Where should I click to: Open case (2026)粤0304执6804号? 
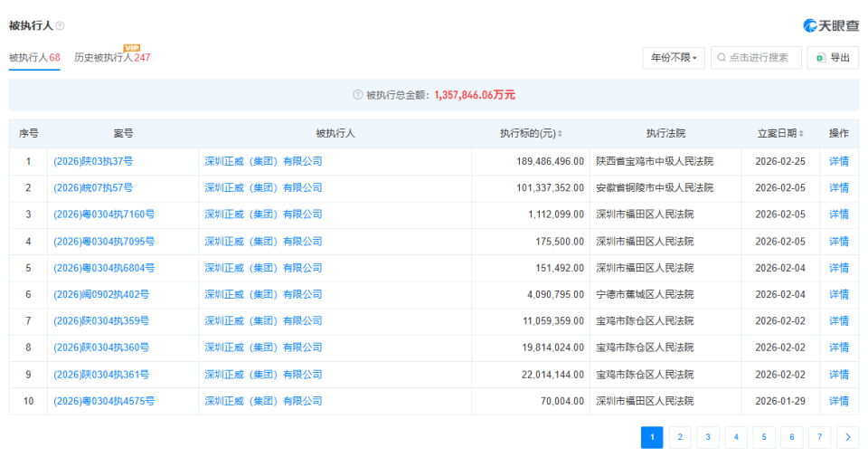(x=104, y=268)
